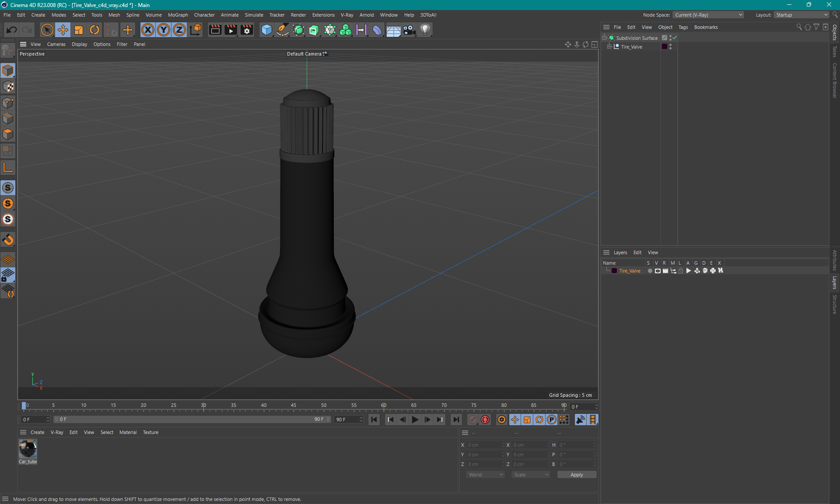Add a Cube primitive object
Viewport: 840px width, 504px height.
[x=266, y=30]
